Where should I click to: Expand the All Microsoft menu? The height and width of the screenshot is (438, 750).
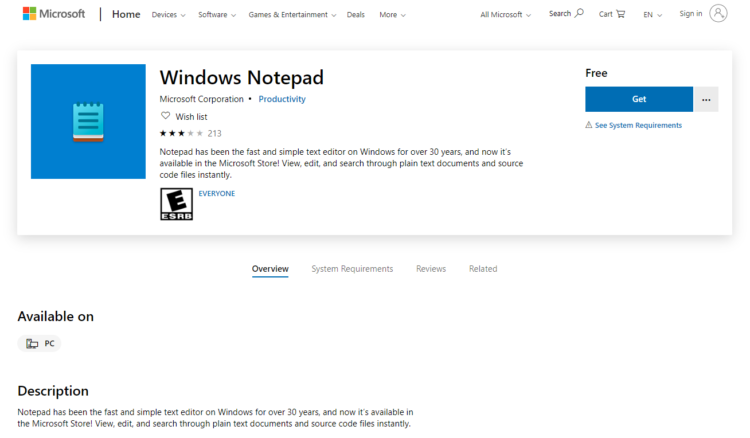point(505,15)
